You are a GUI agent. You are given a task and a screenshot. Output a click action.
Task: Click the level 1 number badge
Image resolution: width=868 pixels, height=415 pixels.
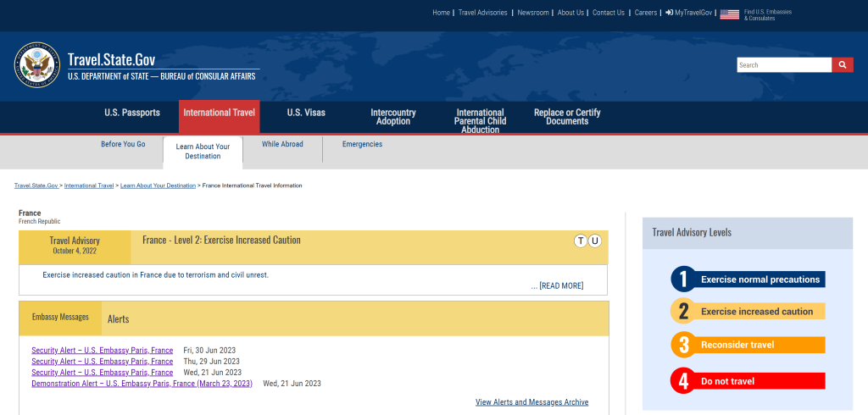pyautogui.click(x=684, y=279)
